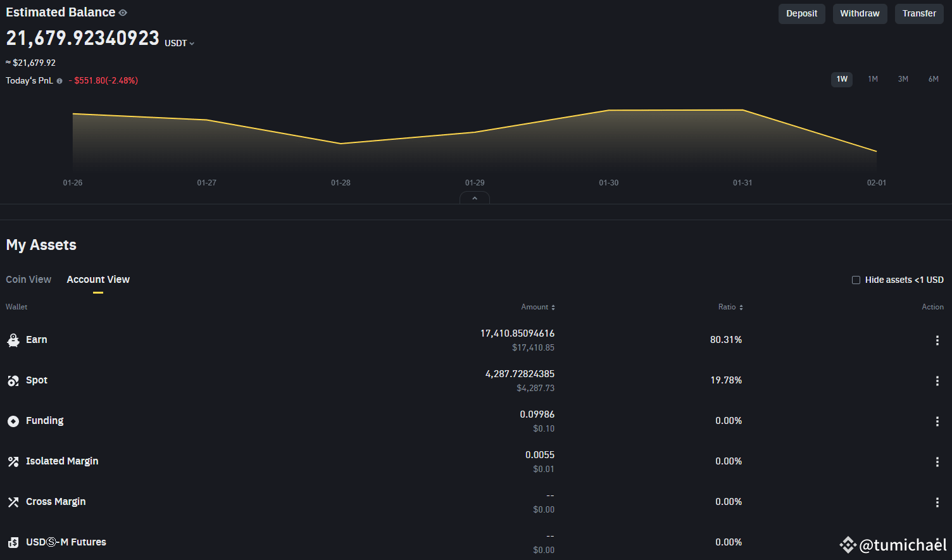The height and width of the screenshot is (560, 952).
Task: Open the Isolated Margin wallet row
Action: pyautogui.click(x=475, y=461)
